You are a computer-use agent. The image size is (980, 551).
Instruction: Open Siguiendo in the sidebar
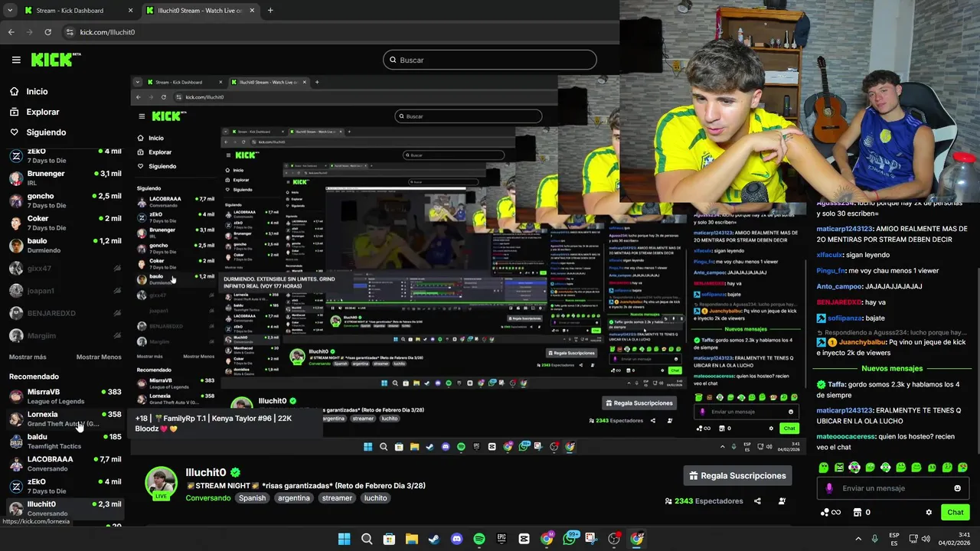[46, 132]
